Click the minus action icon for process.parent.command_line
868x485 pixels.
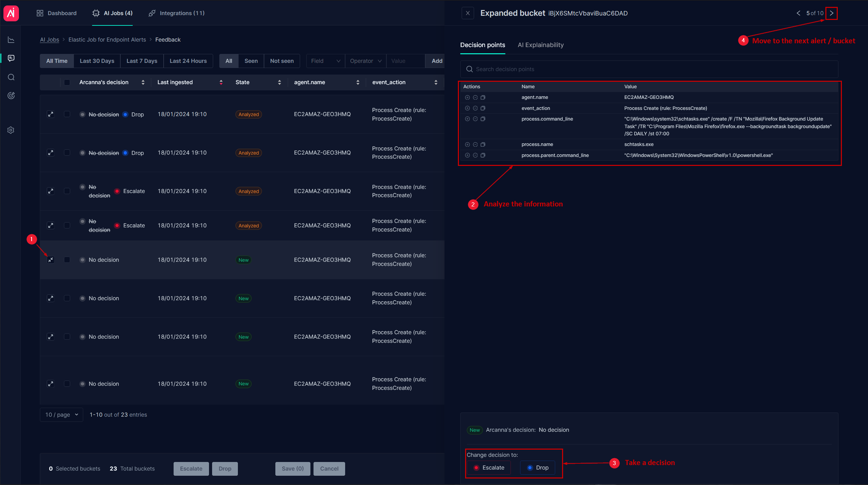pyautogui.click(x=475, y=155)
